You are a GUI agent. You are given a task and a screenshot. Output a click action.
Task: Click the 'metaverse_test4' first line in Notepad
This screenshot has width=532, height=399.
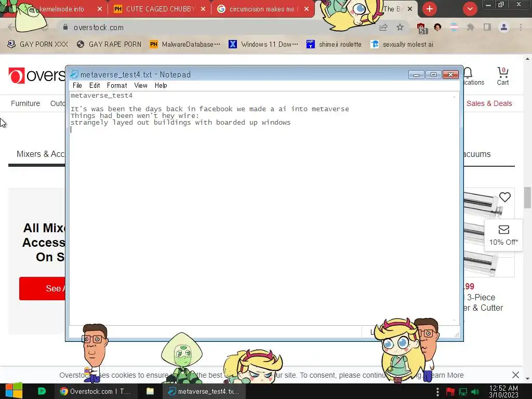101,96
